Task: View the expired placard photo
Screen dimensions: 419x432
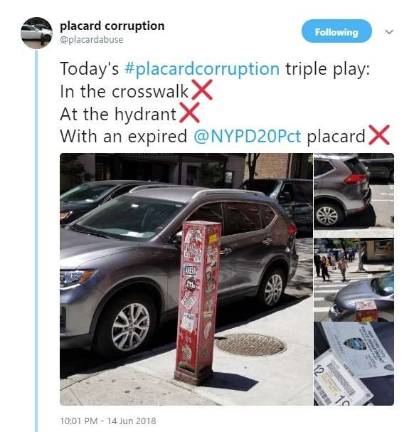Action: (354, 364)
